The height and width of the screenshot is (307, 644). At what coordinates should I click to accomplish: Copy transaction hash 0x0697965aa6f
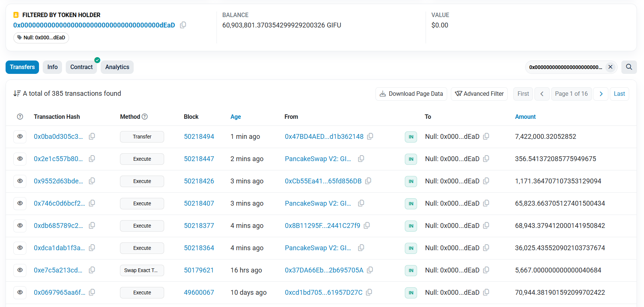[x=92, y=293]
